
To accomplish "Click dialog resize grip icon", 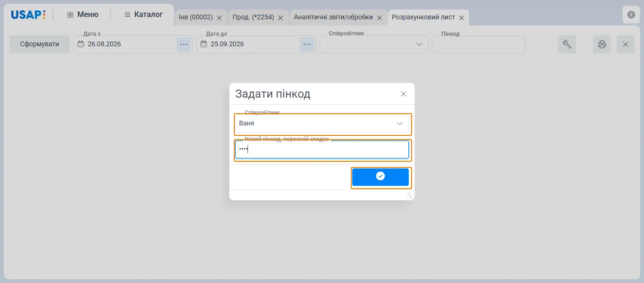I will pos(410,195).
